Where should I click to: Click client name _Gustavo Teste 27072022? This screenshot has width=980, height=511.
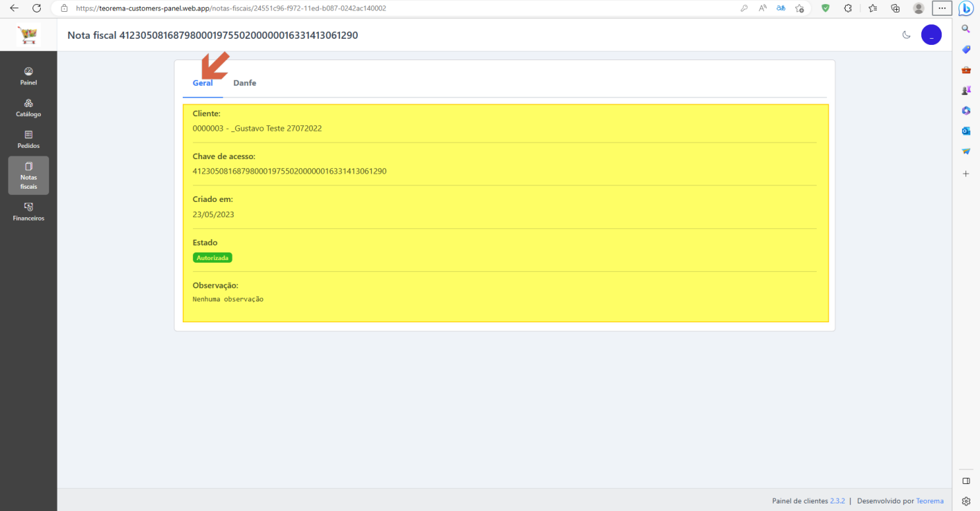click(x=277, y=129)
